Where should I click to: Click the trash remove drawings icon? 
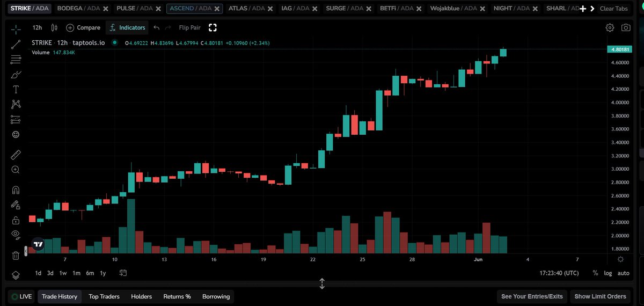click(x=16, y=255)
